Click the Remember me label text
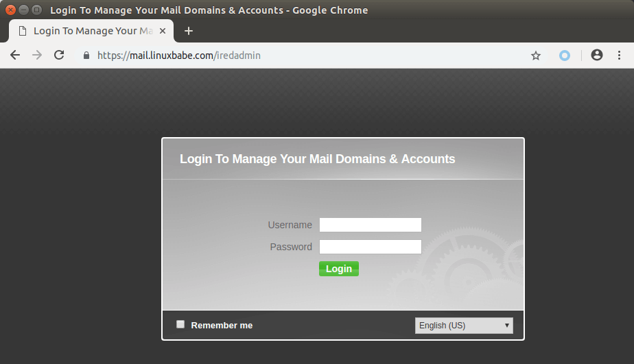This screenshot has width=634, height=364. (x=222, y=326)
